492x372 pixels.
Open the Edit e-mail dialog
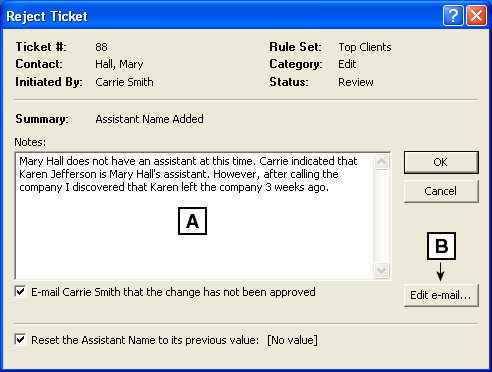pyautogui.click(x=441, y=295)
